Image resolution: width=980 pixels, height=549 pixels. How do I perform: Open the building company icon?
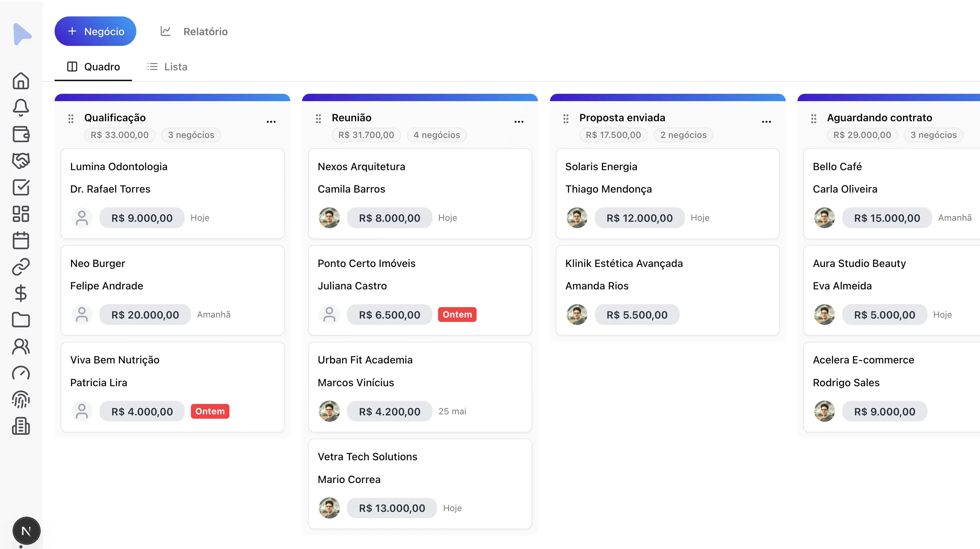pos(20,426)
